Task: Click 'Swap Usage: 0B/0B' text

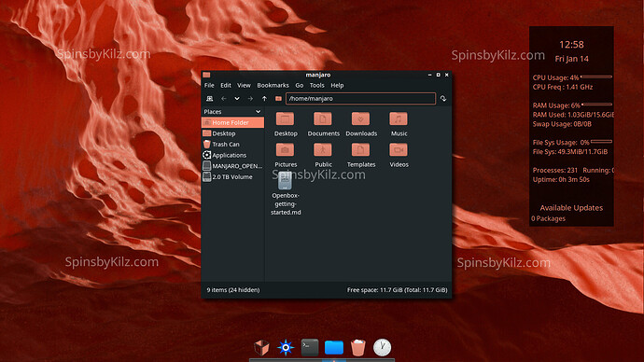Action: [562, 124]
